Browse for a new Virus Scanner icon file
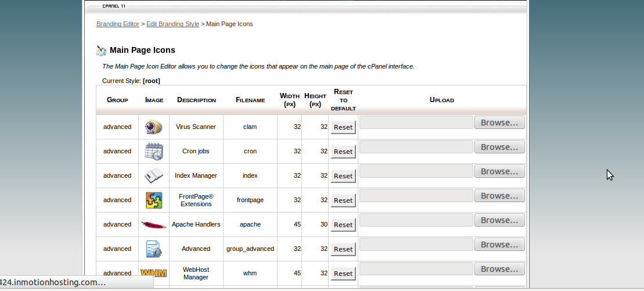Viewport: 644px width, 291px height. tap(499, 123)
